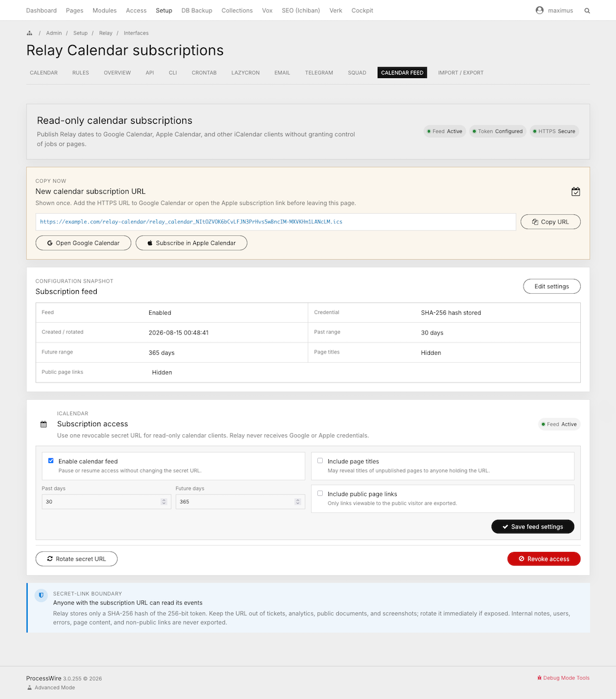The image size is (616, 699).
Task: Open Debug Mode Tools bug icon
Action: (x=539, y=678)
